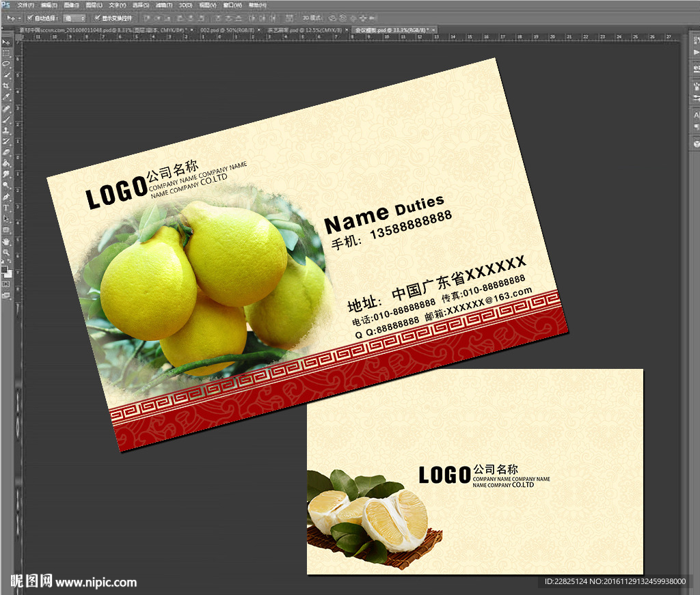Open the 文字(Y) menu
Screen dimensions: 700x595
click(118, 5)
